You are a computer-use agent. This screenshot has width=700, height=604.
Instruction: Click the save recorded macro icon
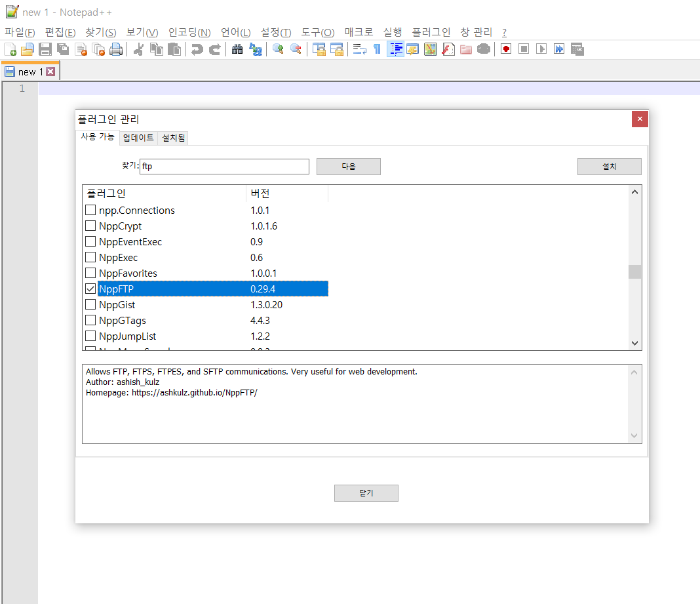[x=577, y=49]
